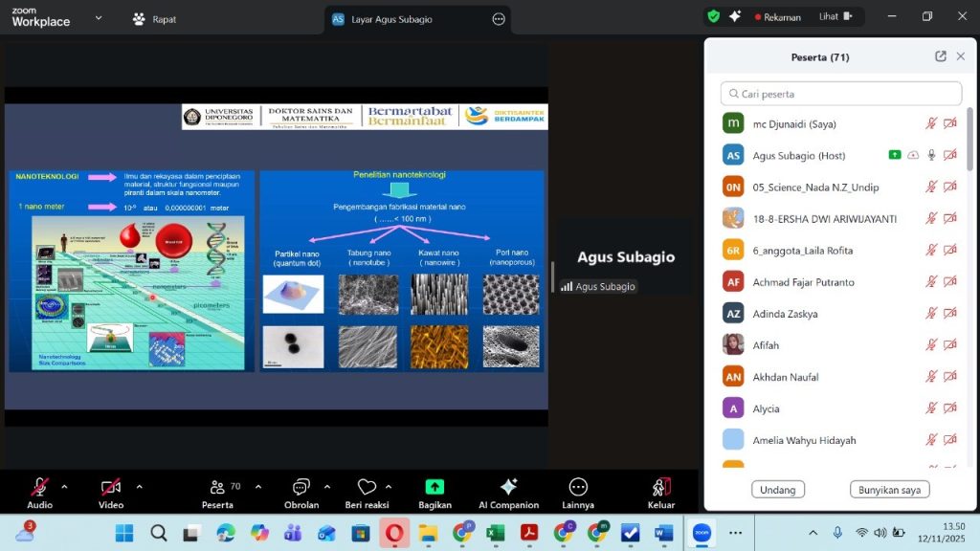Expand the Audio options chevron
The image size is (980, 551).
point(64,486)
